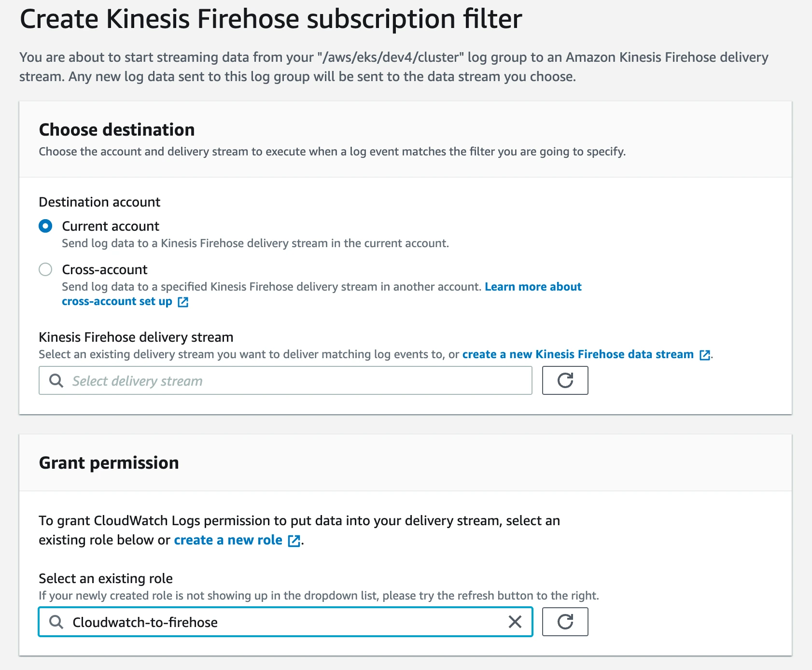Select the Current account destination option
Screen dimensions: 812x670
pyautogui.click(x=45, y=225)
